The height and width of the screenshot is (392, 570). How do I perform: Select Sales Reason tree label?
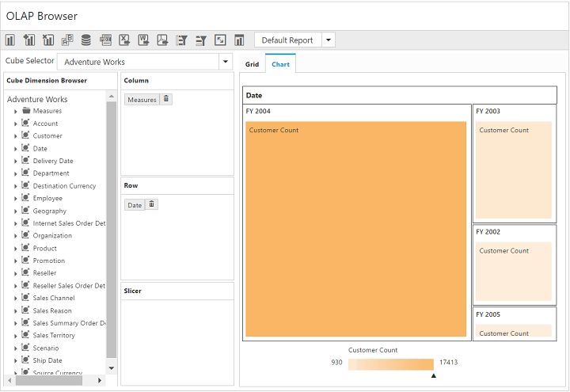[x=52, y=310]
